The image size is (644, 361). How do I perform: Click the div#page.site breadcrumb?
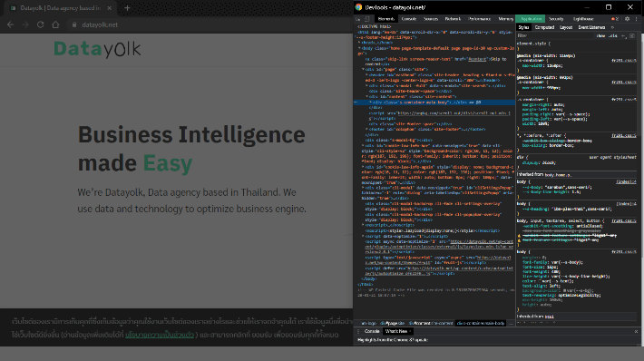pos(392,323)
